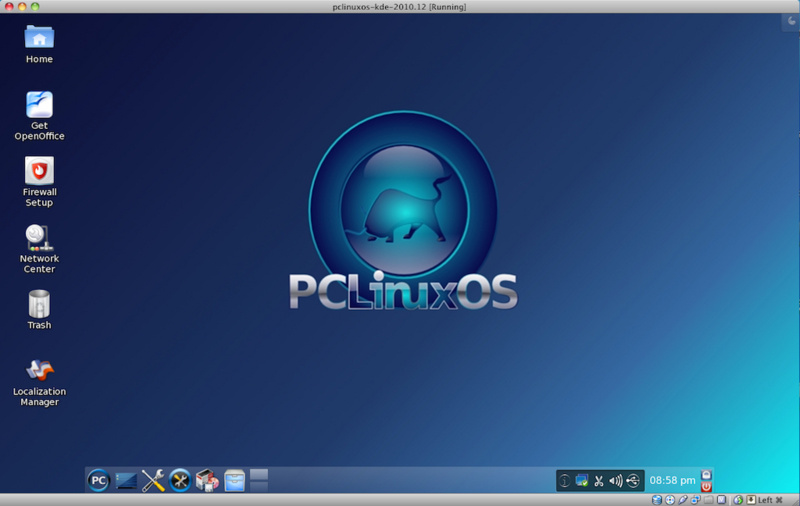The image size is (800, 506).
Task: Switch to the upper virtual desktop in pager
Action: [259, 475]
